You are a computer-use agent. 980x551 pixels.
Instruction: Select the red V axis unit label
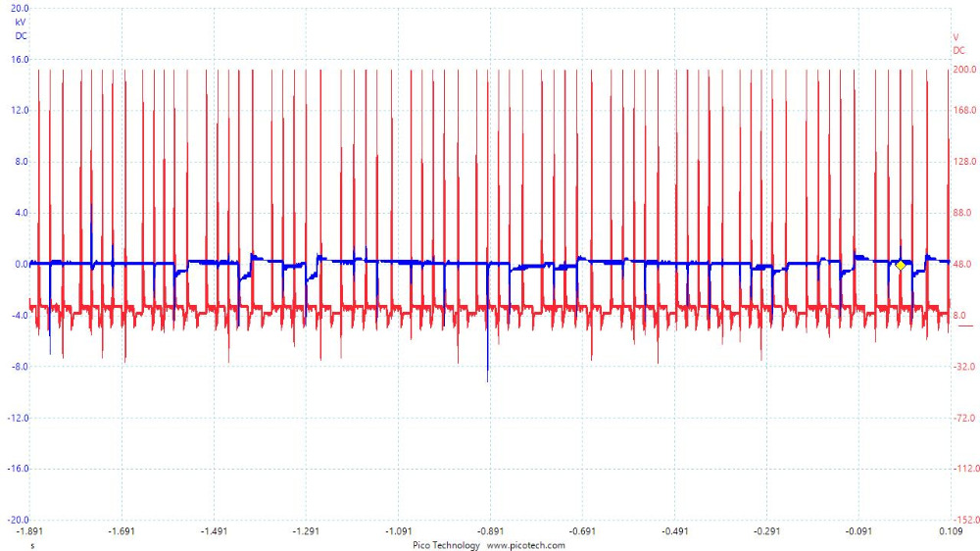(957, 37)
